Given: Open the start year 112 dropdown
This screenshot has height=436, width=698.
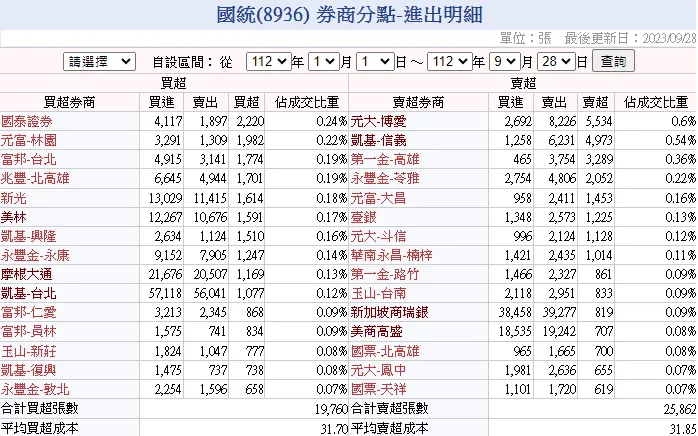Looking at the screenshot, I should (x=268, y=61).
